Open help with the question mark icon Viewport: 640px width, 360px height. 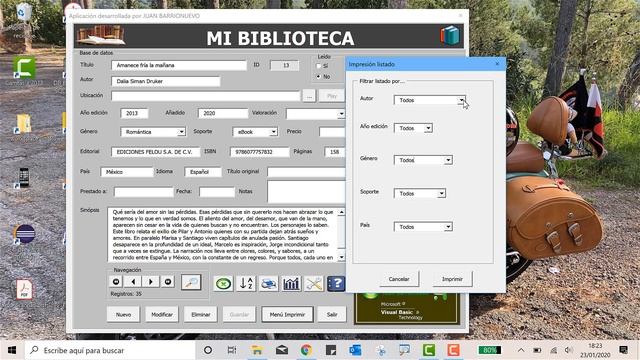coord(336,284)
